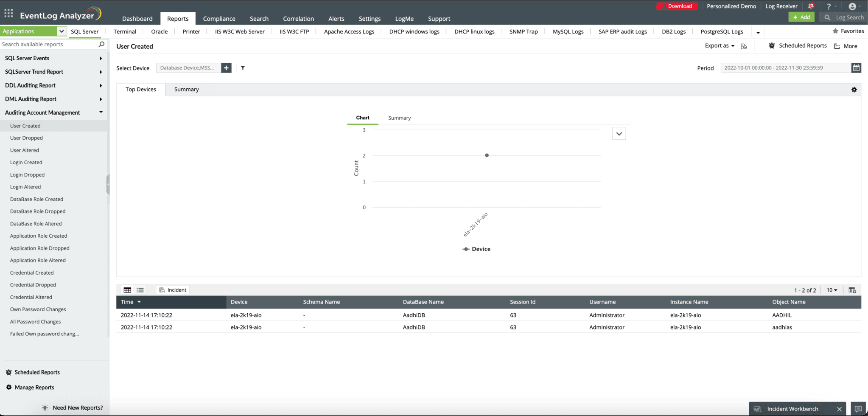
Task: Switch to the Summary report tab
Action: pos(186,90)
